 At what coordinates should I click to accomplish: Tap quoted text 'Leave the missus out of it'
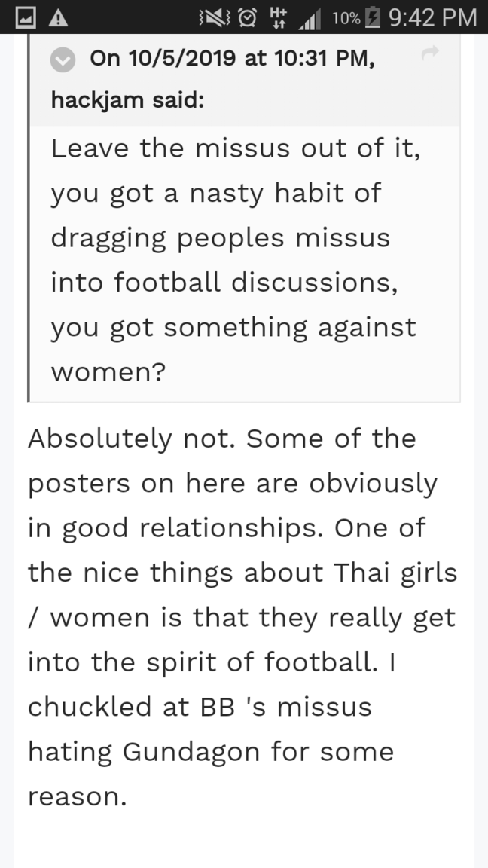pos(235,148)
